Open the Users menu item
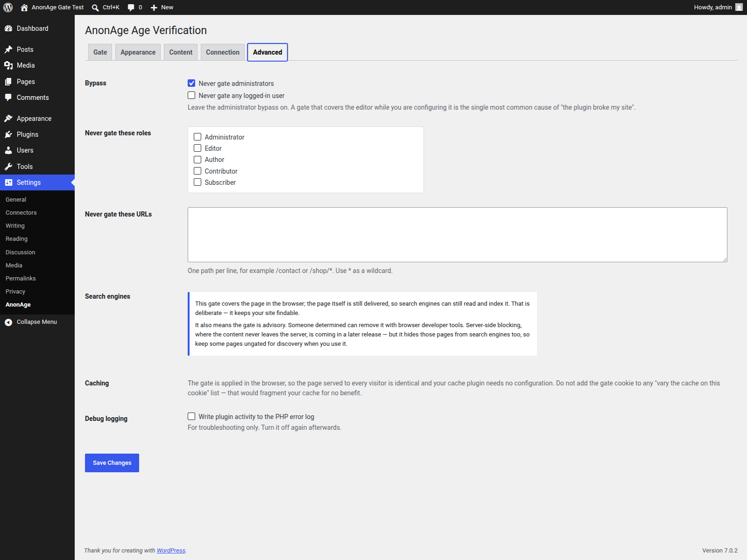 [37, 150]
